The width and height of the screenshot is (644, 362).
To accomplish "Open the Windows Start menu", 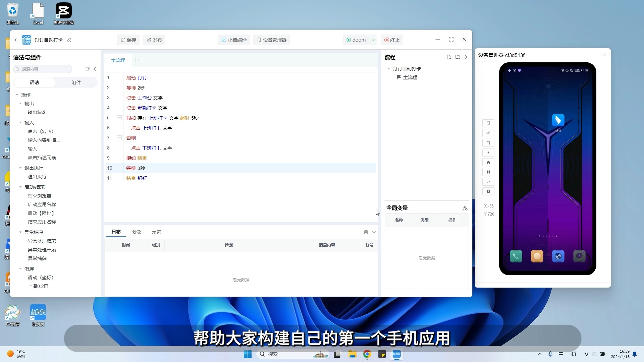I will pyautogui.click(x=248, y=354).
